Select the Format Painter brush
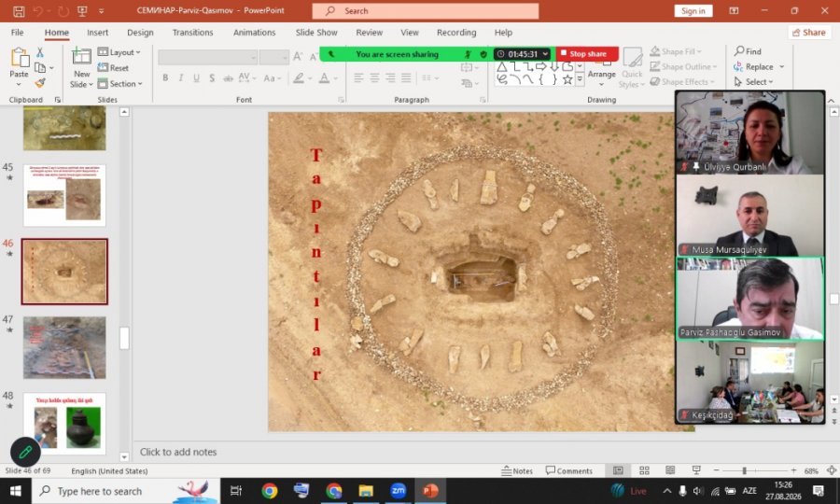The width and height of the screenshot is (840, 504). [40, 82]
